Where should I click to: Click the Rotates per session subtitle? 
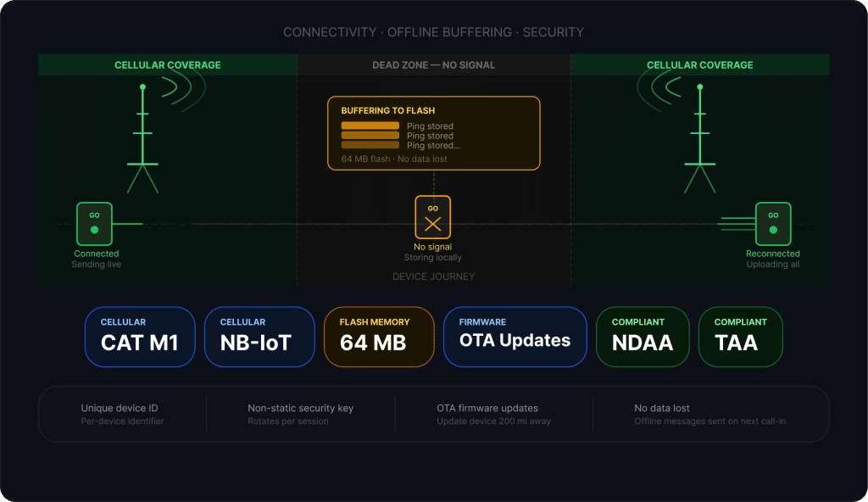pos(288,421)
